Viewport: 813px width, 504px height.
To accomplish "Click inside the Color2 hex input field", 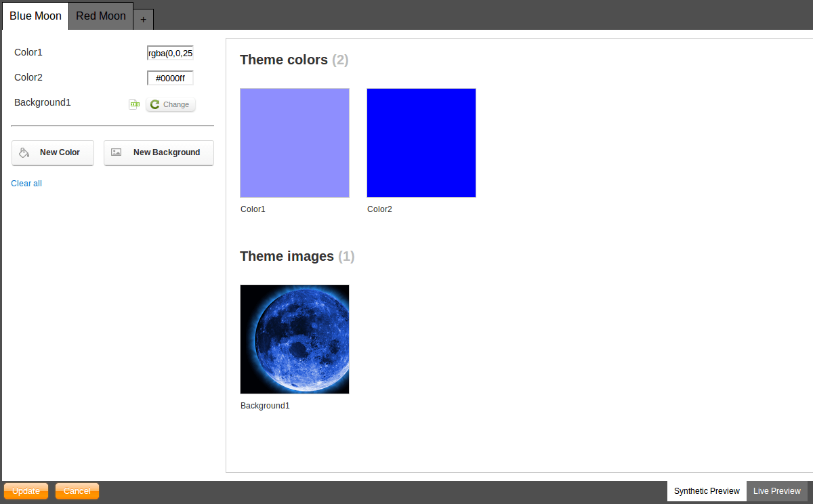I will click(169, 77).
